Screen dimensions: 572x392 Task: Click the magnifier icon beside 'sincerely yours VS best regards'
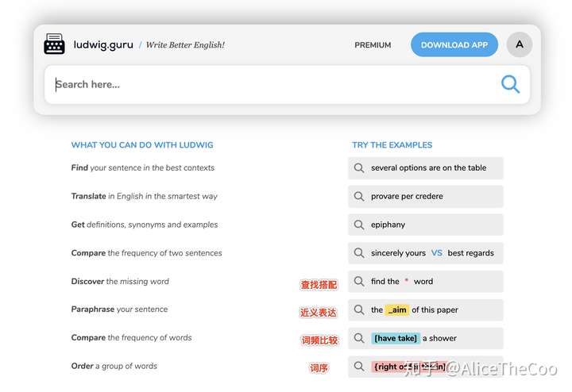[359, 253]
